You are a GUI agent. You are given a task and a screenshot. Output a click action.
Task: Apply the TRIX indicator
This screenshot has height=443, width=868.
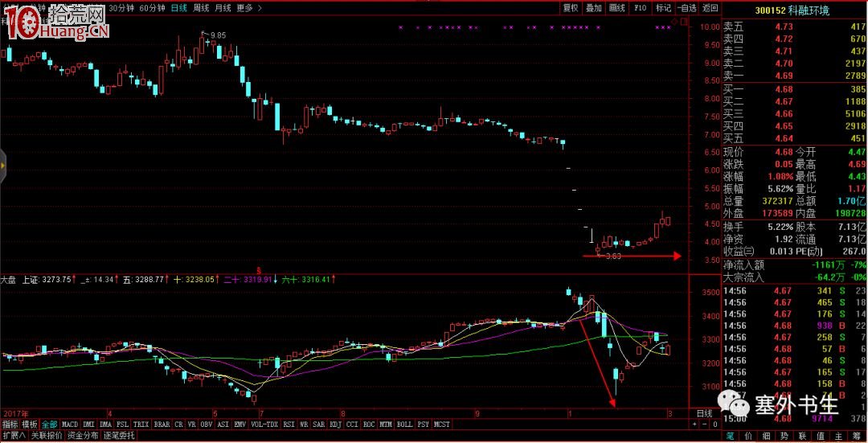(141, 425)
